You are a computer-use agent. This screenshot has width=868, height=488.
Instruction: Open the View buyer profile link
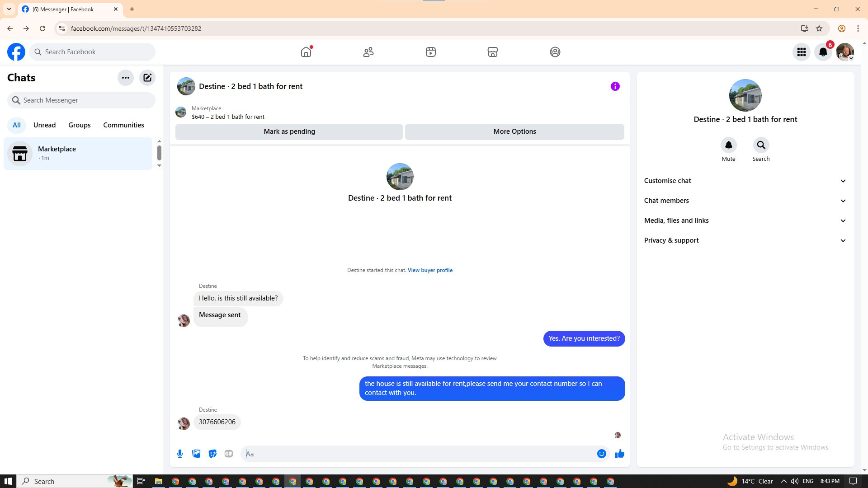coord(430,270)
